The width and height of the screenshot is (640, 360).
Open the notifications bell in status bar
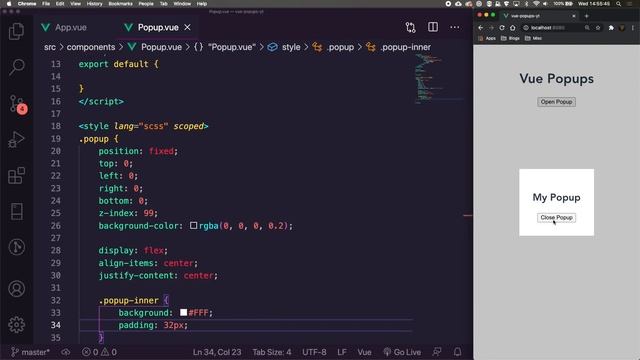(458, 352)
